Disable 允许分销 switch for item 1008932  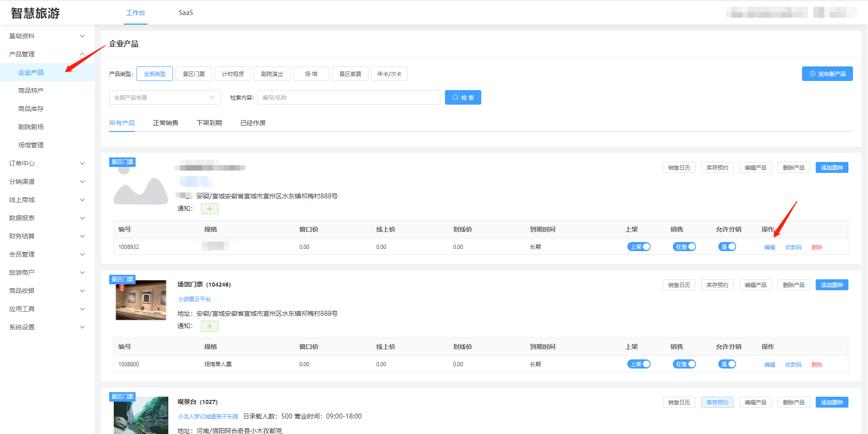coord(727,247)
